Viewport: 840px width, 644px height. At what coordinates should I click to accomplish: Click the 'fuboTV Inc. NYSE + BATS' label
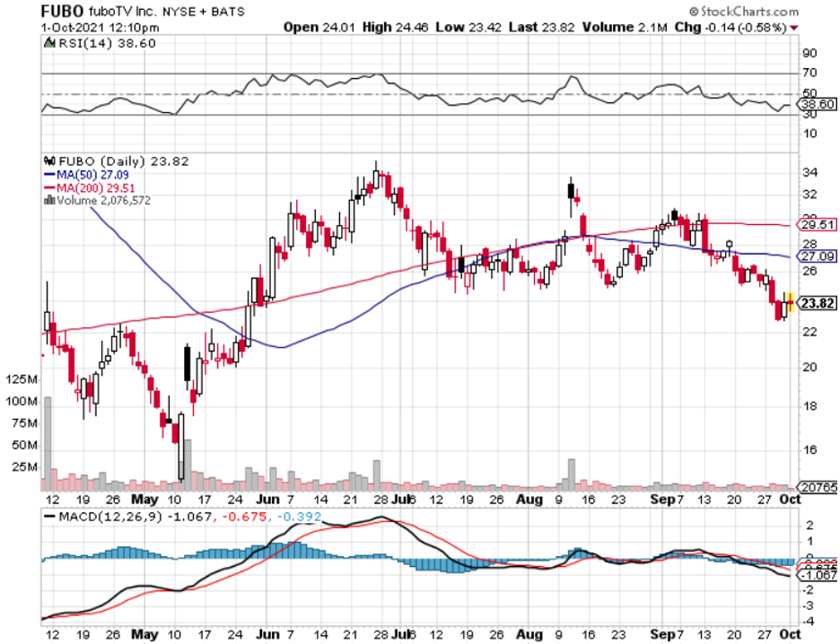pos(167,12)
